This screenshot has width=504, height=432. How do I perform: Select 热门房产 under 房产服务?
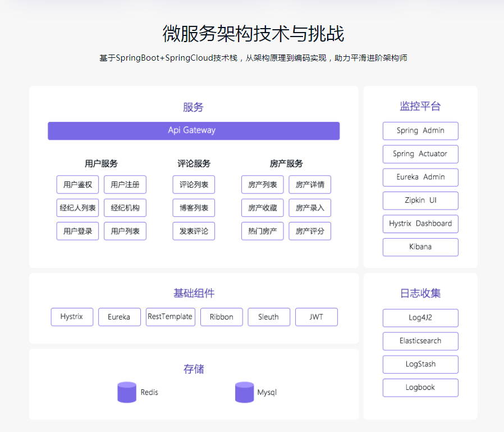tap(261, 231)
